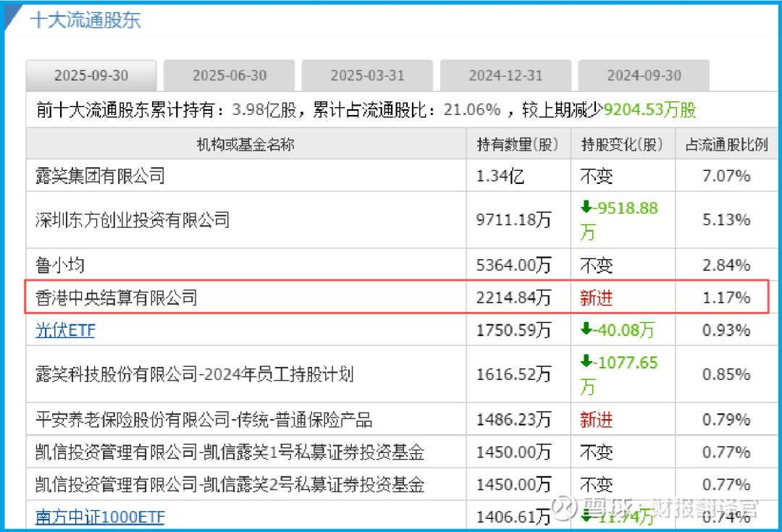Click the 7.07% ratio cell

point(727,176)
